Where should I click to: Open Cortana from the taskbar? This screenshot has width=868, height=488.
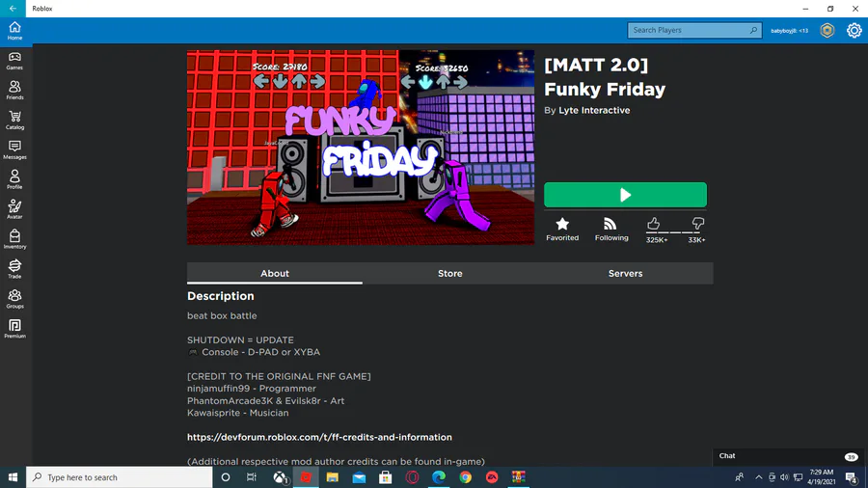click(226, 477)
